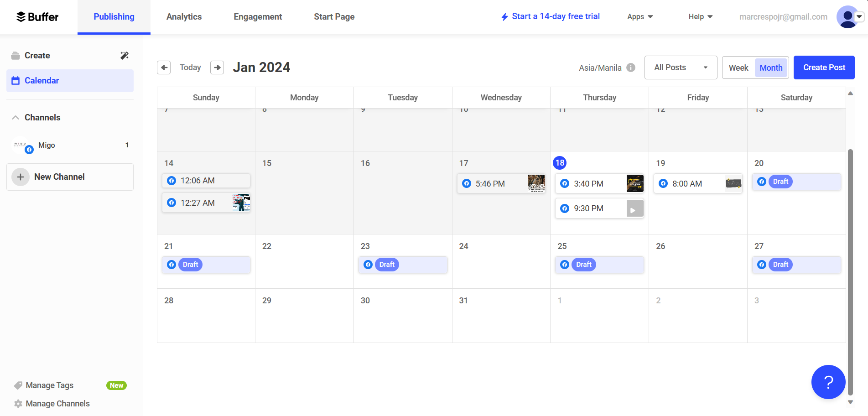Click the Manage Channels gear icon
Image resolution: width=868 pixels, height=416 pixels.
(18, 404)
